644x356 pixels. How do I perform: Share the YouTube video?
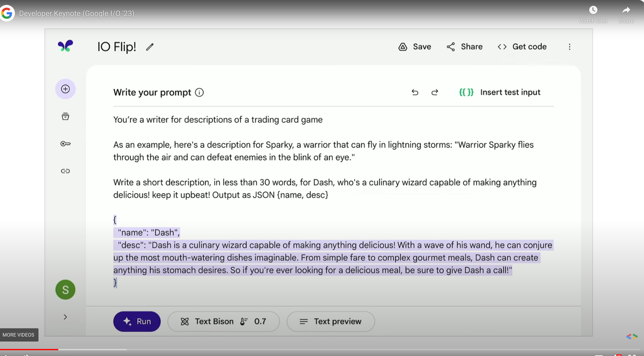(626, 14)
